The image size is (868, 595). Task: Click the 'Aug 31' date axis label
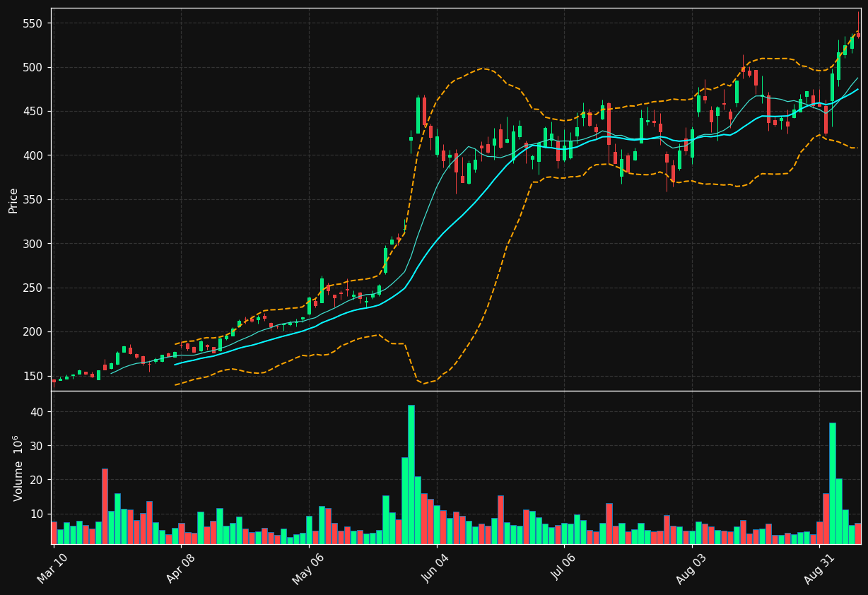pos(820,568)
